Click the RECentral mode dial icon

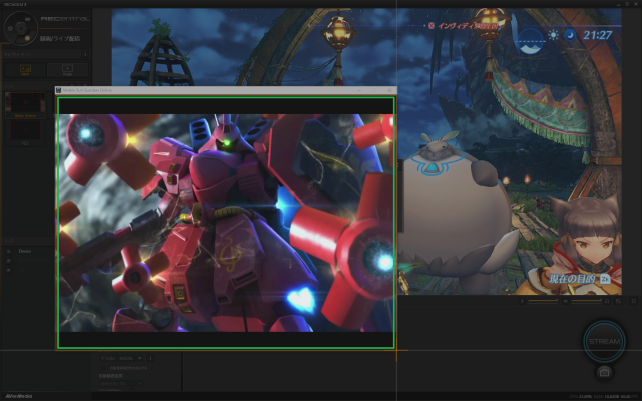click(21, 27)
